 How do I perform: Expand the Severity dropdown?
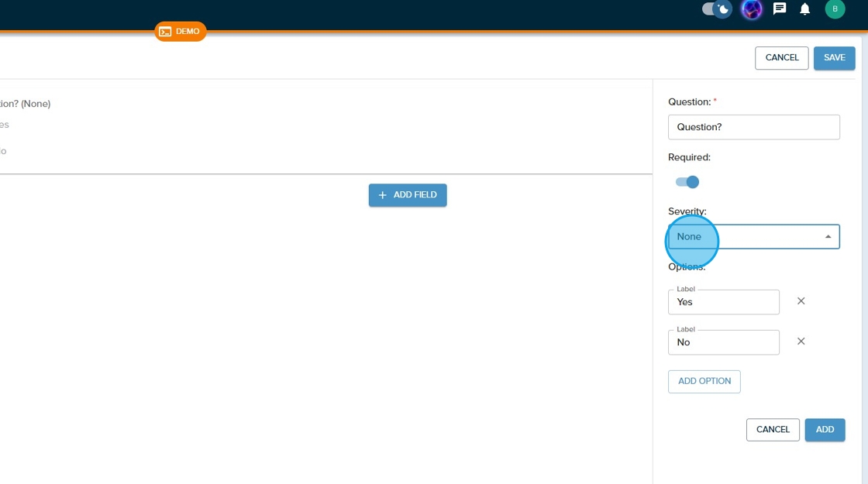tap(753, 237)
